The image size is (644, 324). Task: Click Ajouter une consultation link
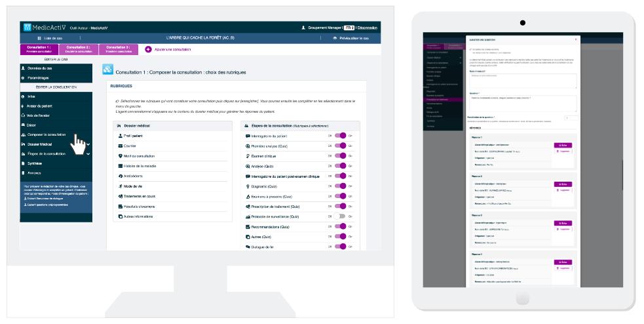(x=172, y=49)
